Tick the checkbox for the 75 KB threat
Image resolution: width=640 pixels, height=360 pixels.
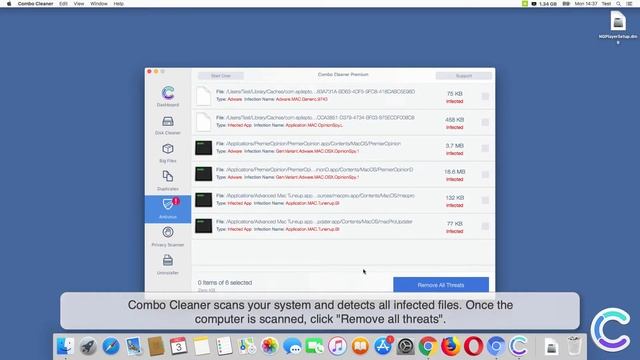point(485,96)
